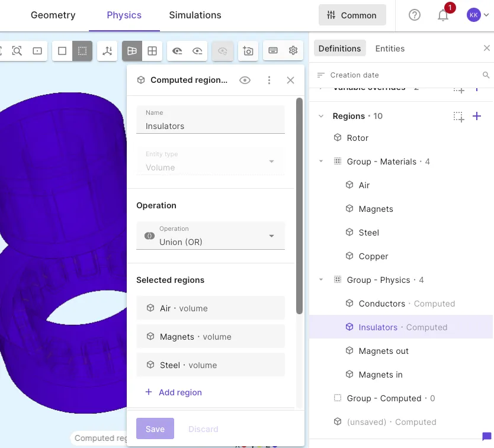494x448 pixels.
Task: Open the Geometry tab
Action: (x=53, y=15)
